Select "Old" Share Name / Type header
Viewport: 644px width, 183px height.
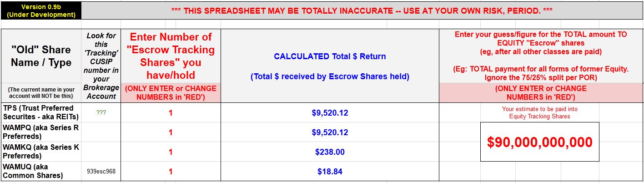coord(41,56)
